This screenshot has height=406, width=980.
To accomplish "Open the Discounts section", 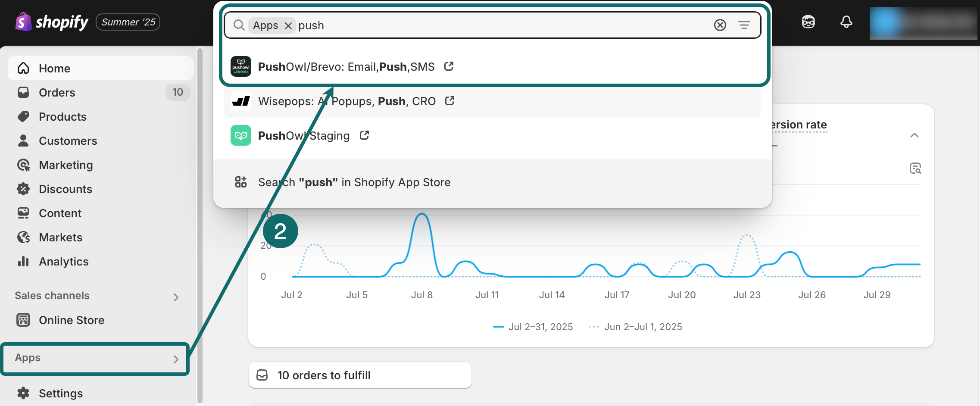I will click(x=66, y=189).
